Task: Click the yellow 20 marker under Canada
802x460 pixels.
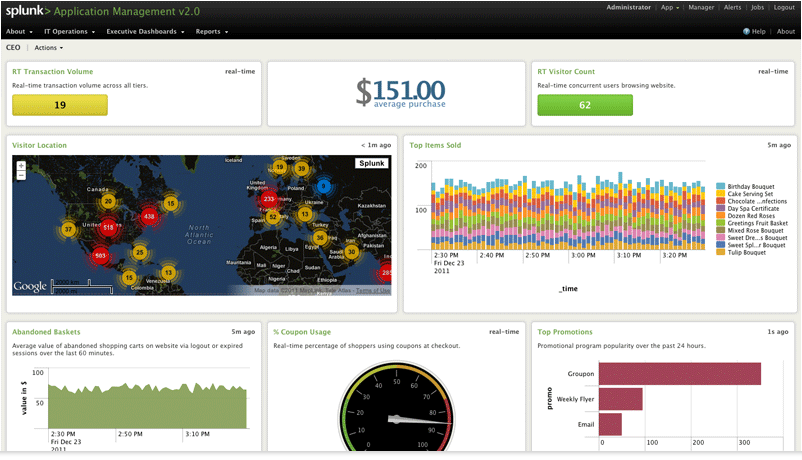Action: tap(108, 201)
